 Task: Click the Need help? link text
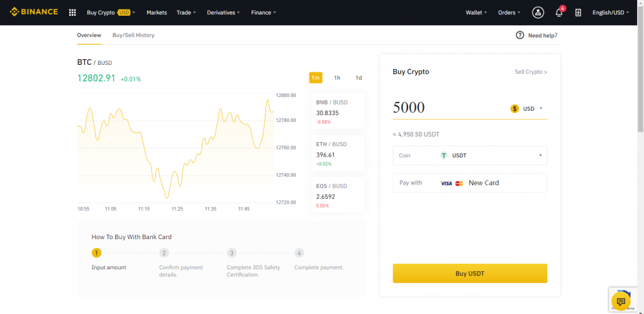point(543,36)
